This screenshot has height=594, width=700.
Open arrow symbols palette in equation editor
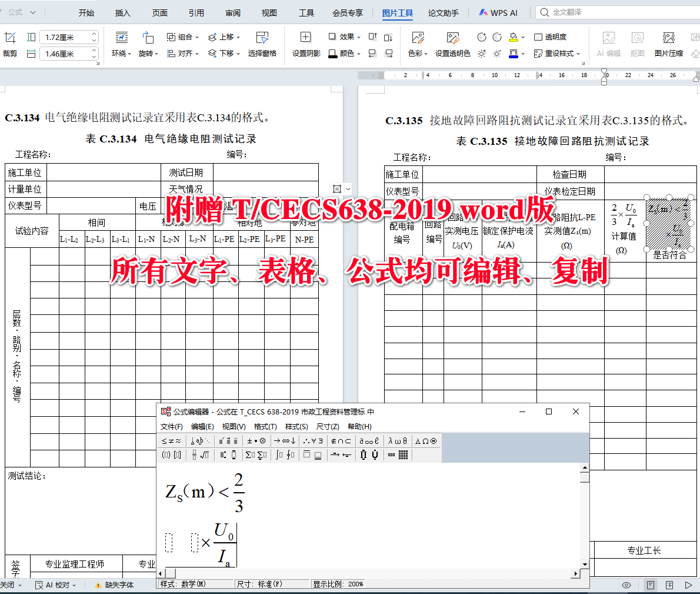(x=284, y=441)
